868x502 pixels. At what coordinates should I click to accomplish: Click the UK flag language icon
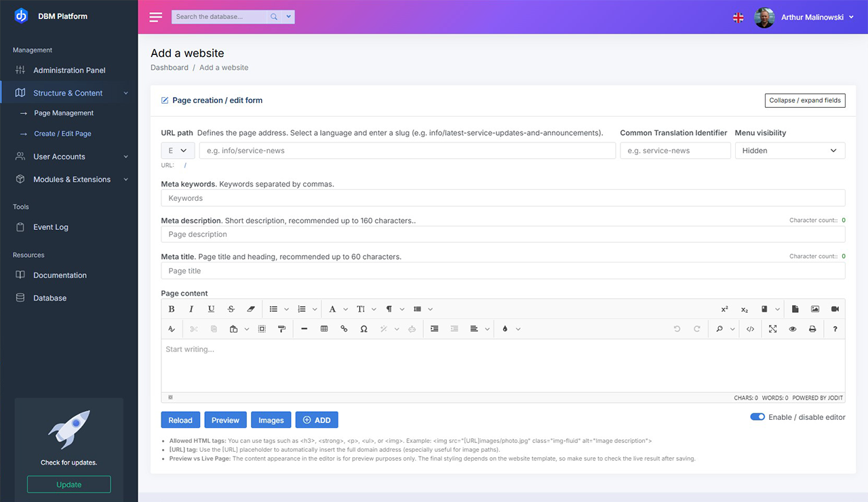pos(738,18)
